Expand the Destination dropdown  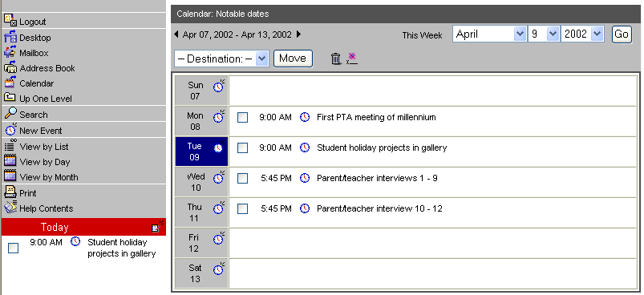coord(221,59)
